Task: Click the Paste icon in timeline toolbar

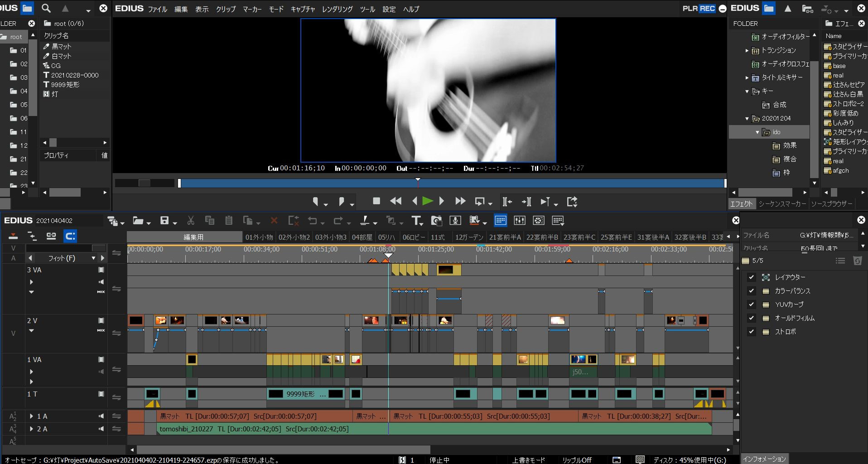Action: [x=229, y=221]
